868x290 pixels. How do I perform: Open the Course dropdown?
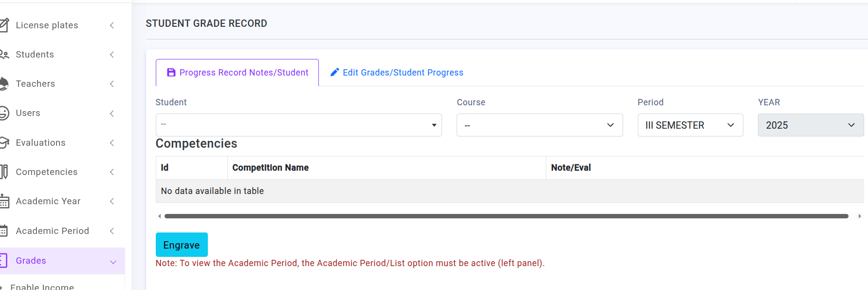(539, 125)
